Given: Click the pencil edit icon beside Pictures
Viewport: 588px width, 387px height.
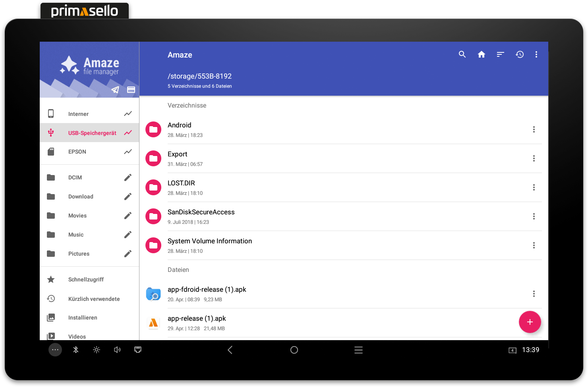Looking at the screenshot, I should [x=128, y=254].
